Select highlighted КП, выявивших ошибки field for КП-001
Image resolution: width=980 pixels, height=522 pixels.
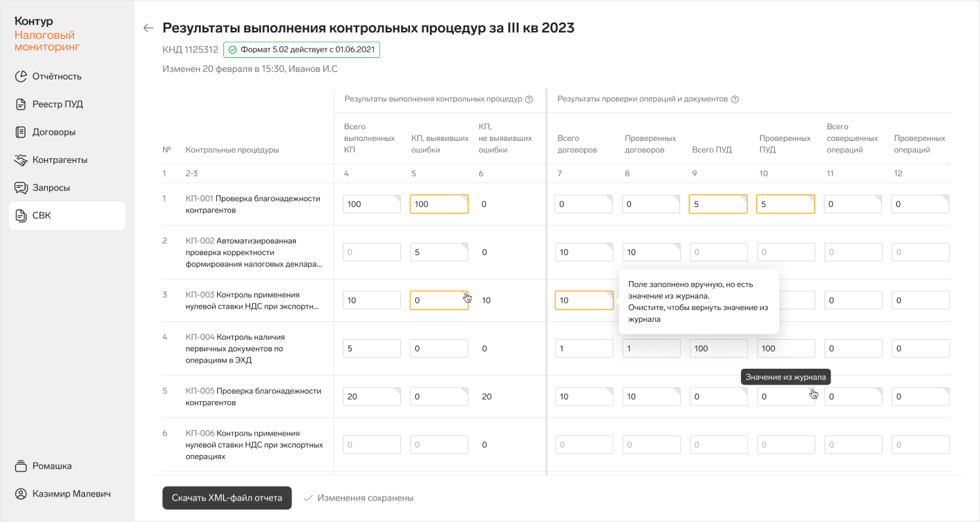point(438,204)
